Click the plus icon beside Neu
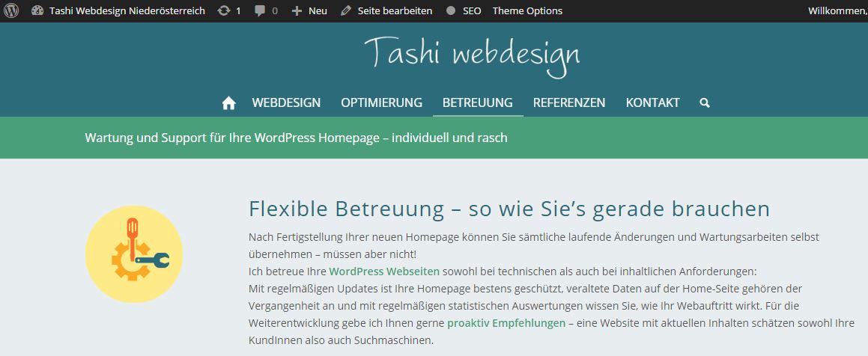Image resolution: width=868 pixels, height=356 pixels. pos(297,10)
